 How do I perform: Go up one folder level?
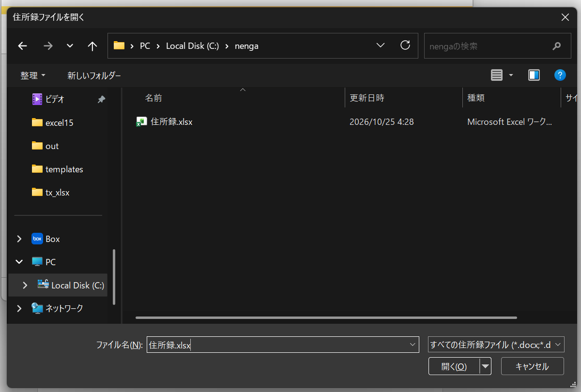[x=92, y=46]
